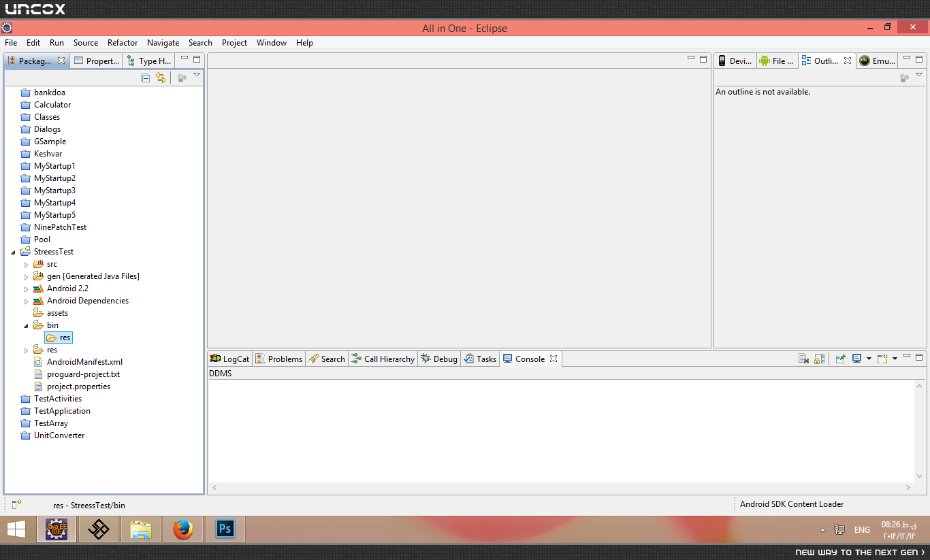The height and width of the screenshot is (560, 930).
Task: Click the Console horizontal scrollbar right arrow
Action: tap(908, 487)
